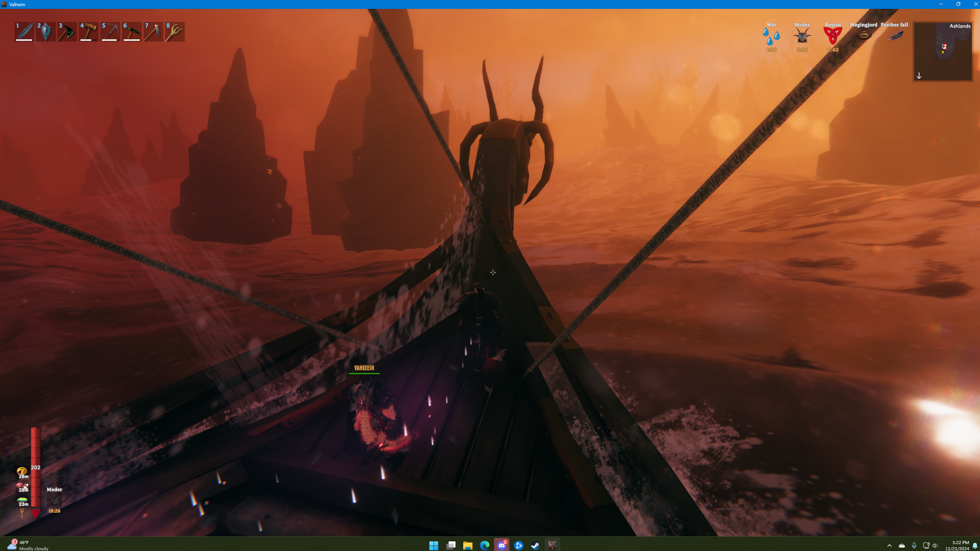Expand the system tray hidden icons

pos(889,545)
